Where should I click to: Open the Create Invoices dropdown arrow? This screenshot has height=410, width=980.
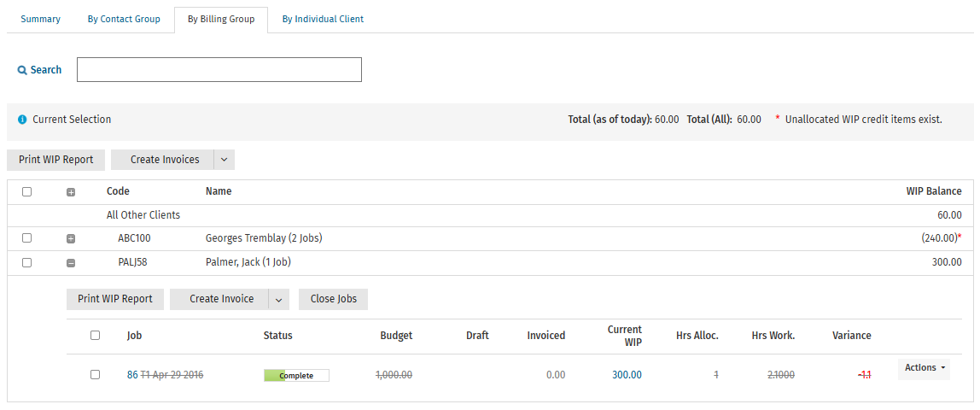[225, 160]
